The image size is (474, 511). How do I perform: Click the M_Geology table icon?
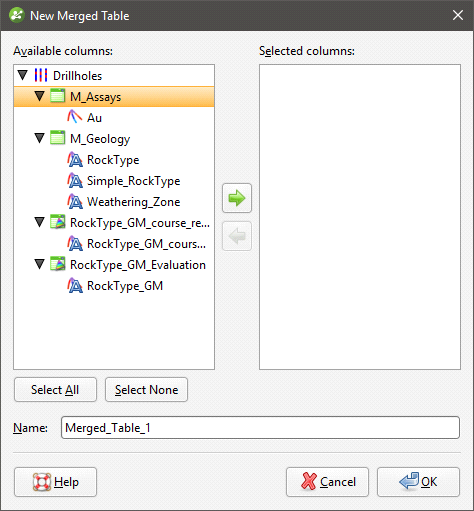point(58,138)
